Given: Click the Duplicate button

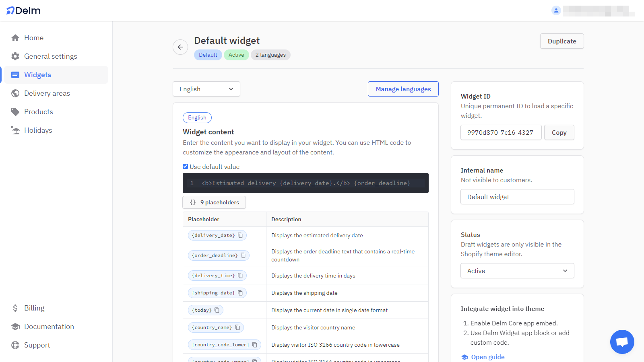Looking at the screenshot, I should 561,41.
